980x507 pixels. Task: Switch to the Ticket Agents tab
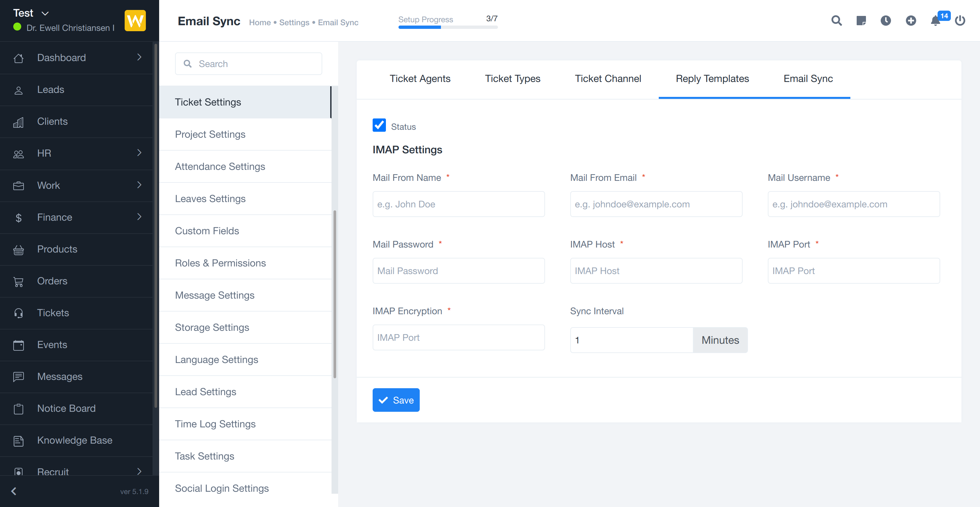tap(420, 79)
